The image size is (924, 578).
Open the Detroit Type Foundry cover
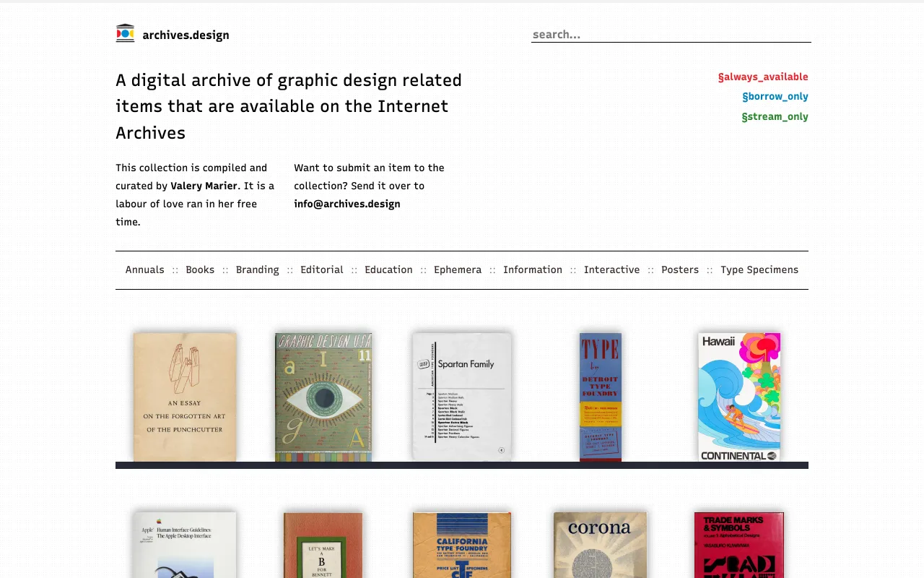(x=601, y=397)
